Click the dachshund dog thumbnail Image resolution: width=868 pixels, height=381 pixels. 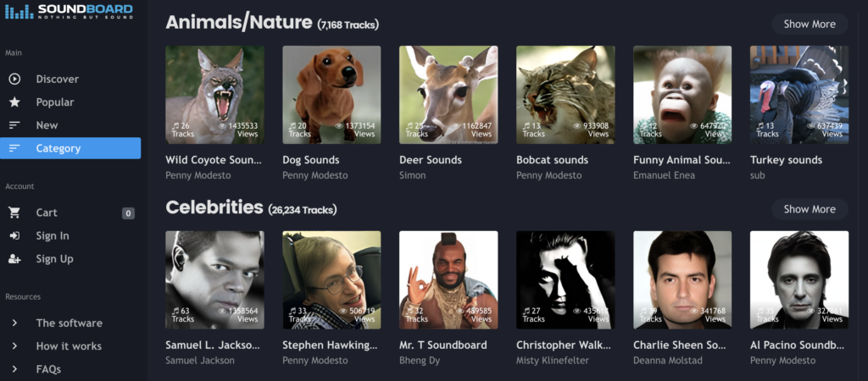point(331,95)
